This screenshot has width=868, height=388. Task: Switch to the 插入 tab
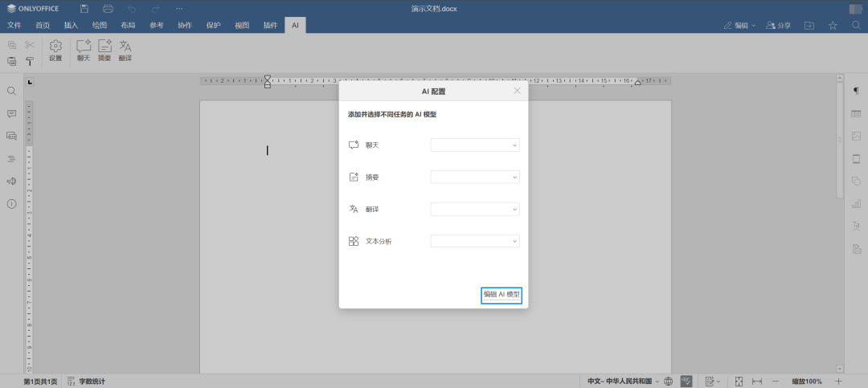pos(71,25)
